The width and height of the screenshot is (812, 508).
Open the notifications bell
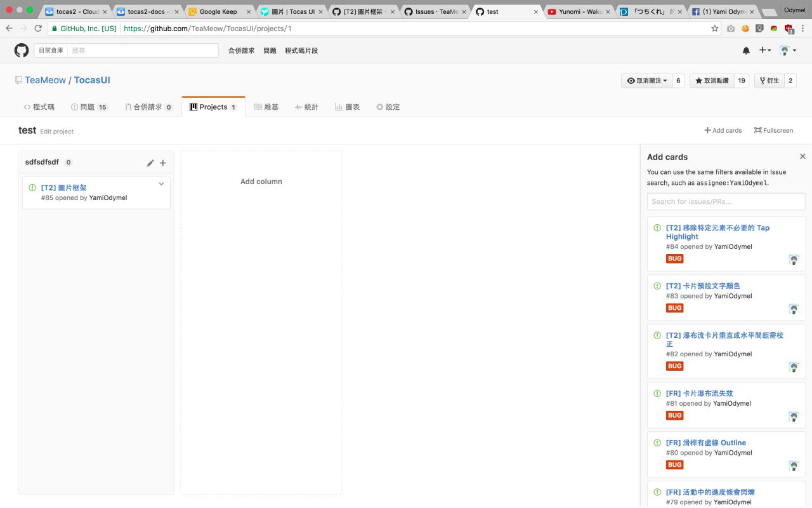(x=746, y=51)
